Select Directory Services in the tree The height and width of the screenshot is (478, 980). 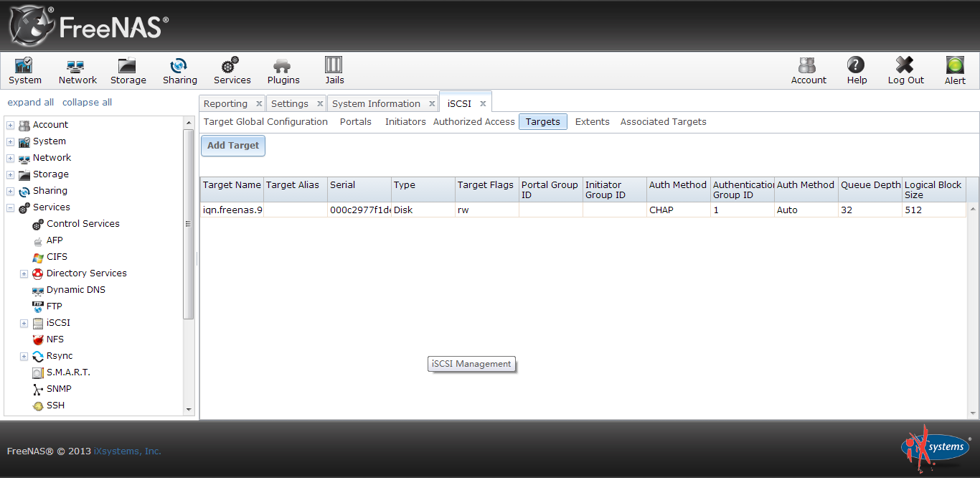click(86, 273)
